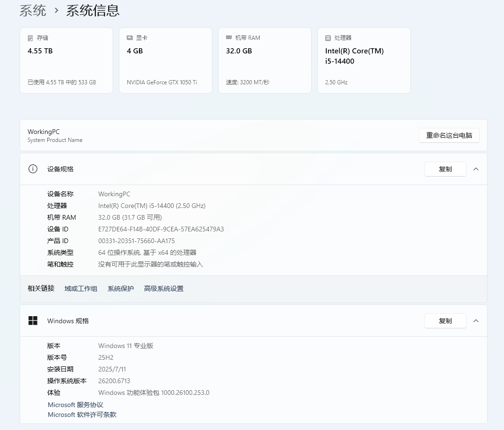Open Microsoft 软件许可条款
The width and height of the screenshot is (504, 430).
coord(81,415)
